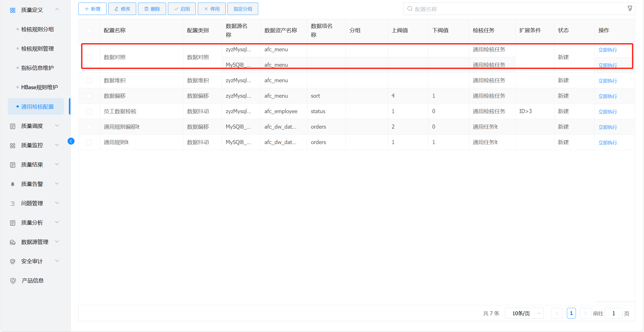
Task: Click the 安全审计 shield icon
Action: (x=13, y=261)
